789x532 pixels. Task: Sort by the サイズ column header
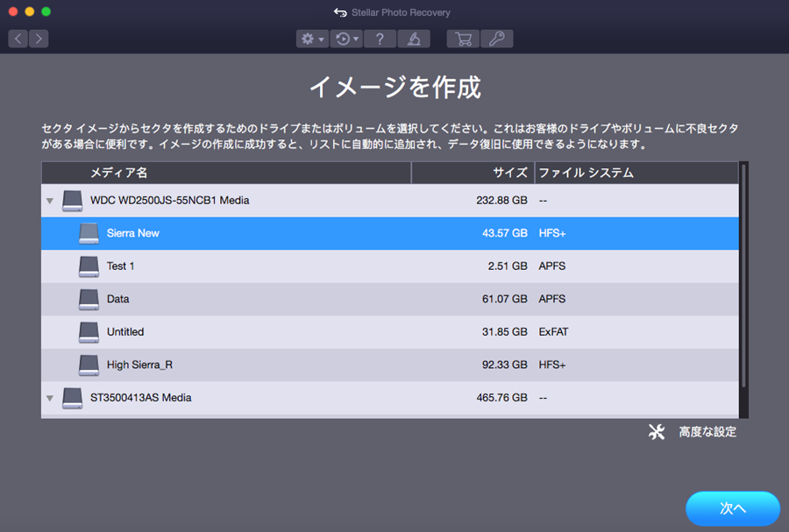click(x=473, y=173)
